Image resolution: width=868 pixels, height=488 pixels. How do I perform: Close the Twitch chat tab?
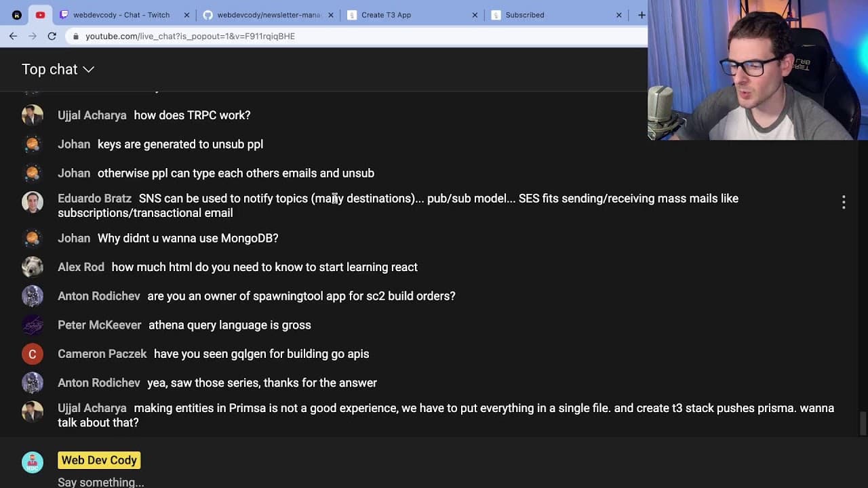[x=186, y=15]
